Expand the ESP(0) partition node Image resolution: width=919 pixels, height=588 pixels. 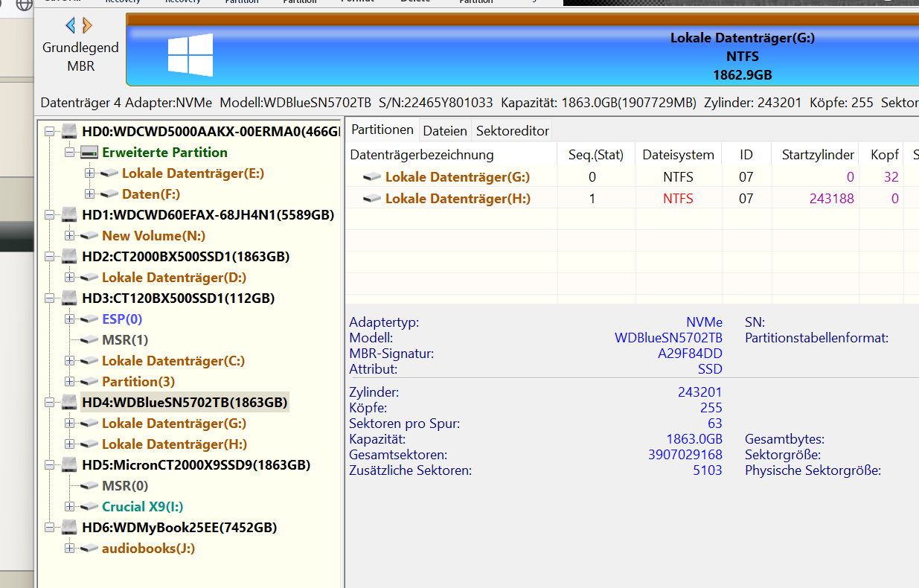tap(70, 319)
